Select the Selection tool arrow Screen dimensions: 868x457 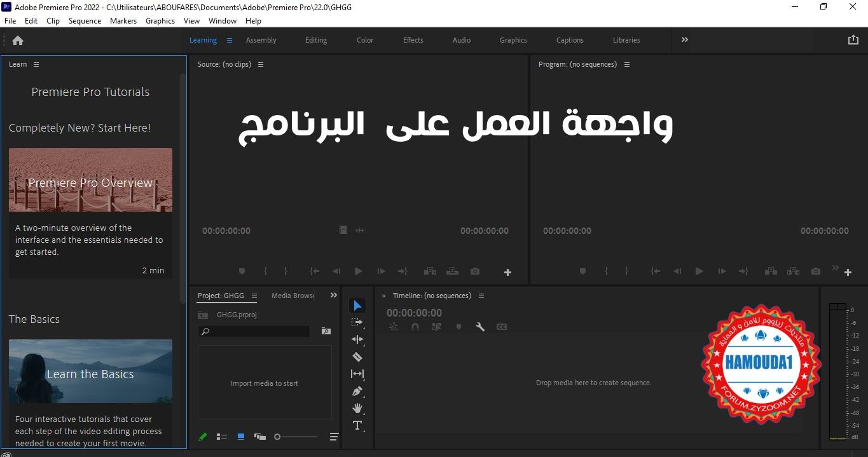pos(357,306)
